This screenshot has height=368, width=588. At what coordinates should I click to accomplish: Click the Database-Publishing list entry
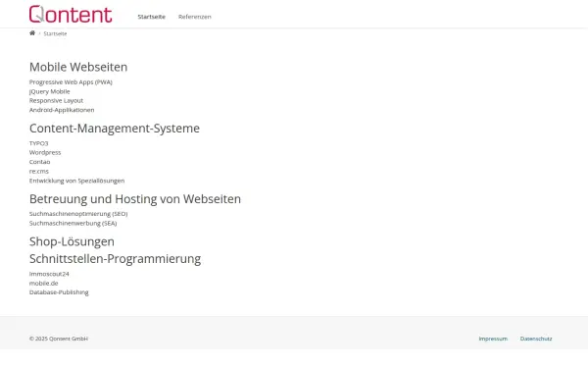[59, 292]
